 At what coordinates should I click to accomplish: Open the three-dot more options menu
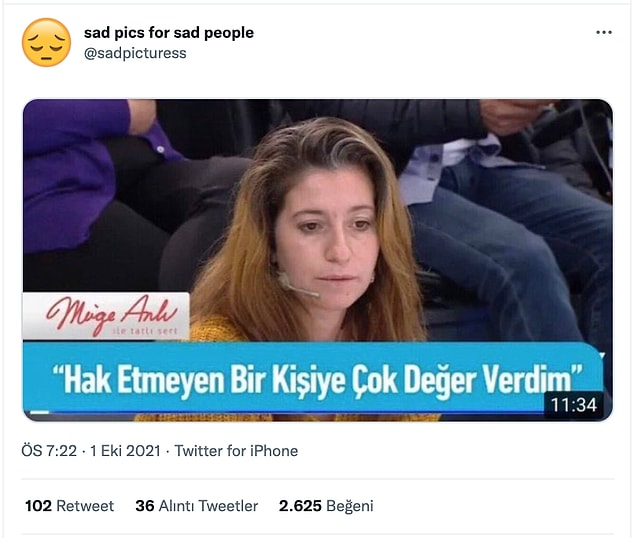click(x=604, y=32)
